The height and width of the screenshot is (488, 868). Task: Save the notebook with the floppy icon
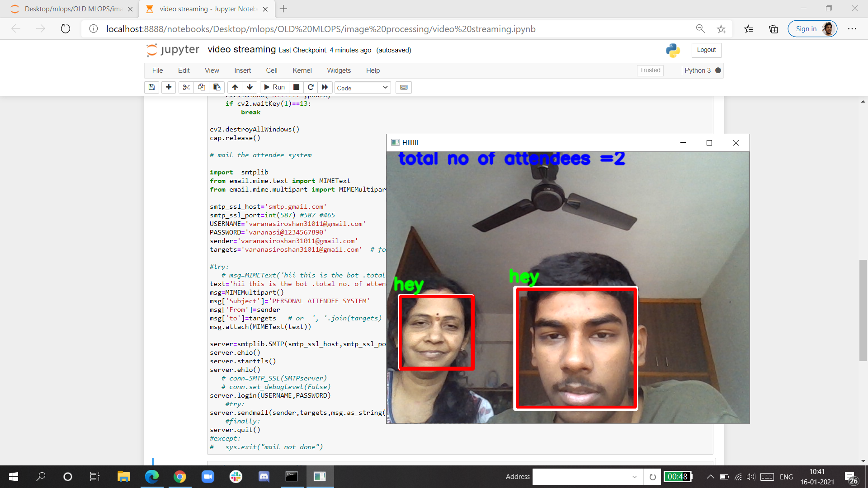tap(151, 87)
